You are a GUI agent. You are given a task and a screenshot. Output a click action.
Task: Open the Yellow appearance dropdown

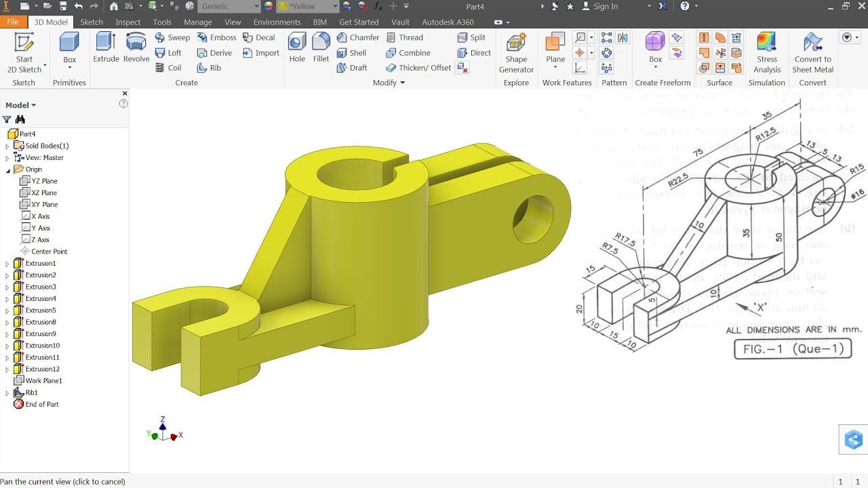[x=333, y=6]
